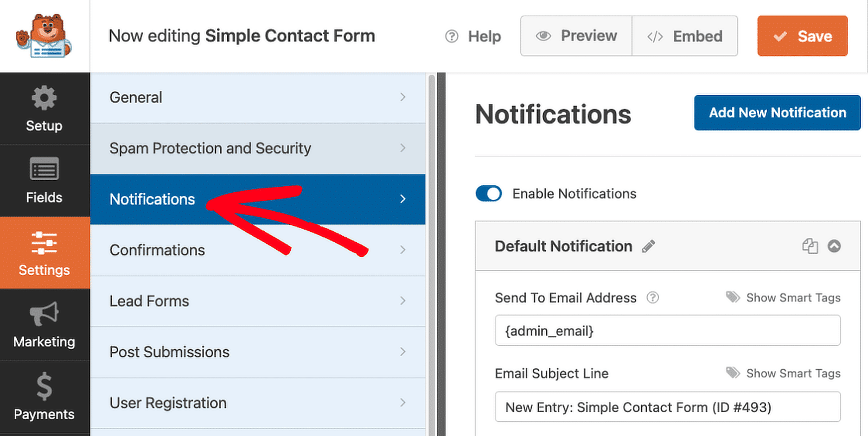The height and width of the screenshot is (436, 868).
Task: Disable the Enable Notifications toggle
Action: (488, 193)
